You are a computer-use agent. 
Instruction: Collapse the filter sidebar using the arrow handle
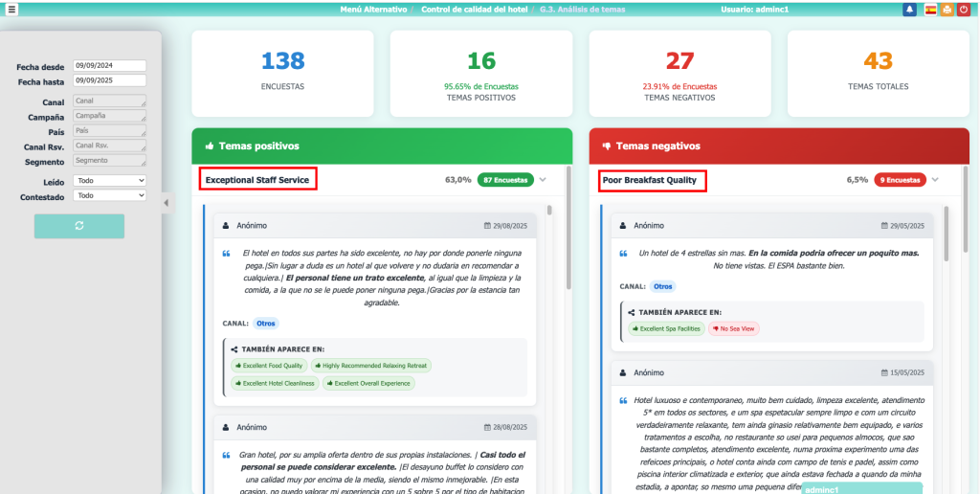[166, 203]
